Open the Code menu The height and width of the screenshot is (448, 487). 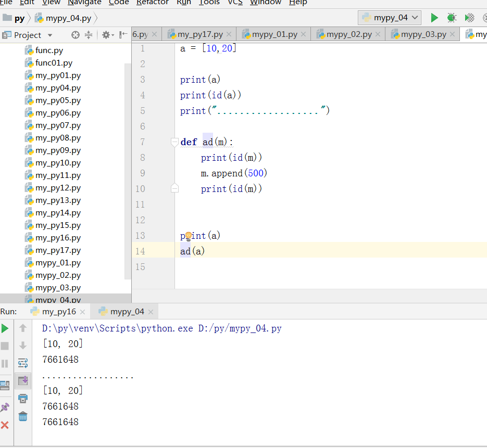tap(119, 2)
